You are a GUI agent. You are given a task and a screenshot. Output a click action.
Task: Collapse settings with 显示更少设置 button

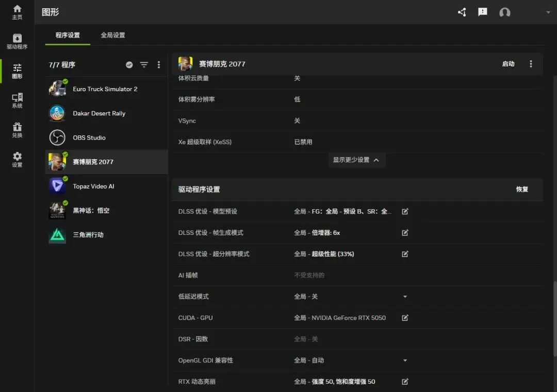tap(357, 160)
